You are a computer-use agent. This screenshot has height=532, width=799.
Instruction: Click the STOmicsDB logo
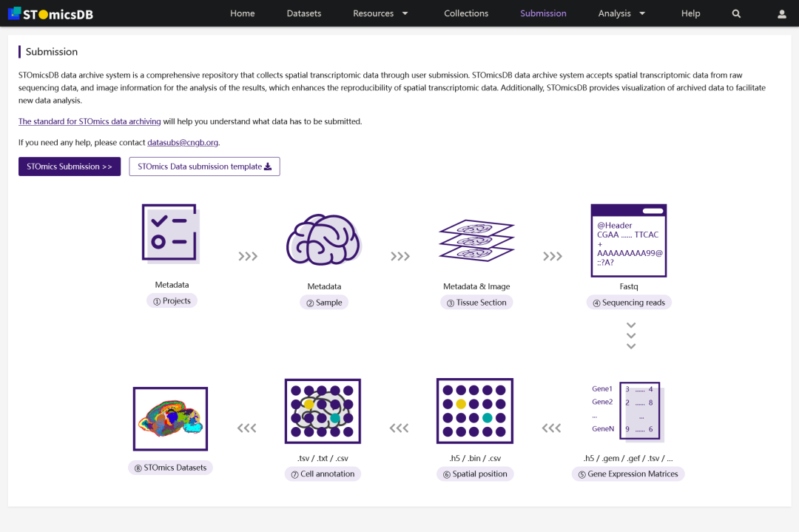point(50,14)
